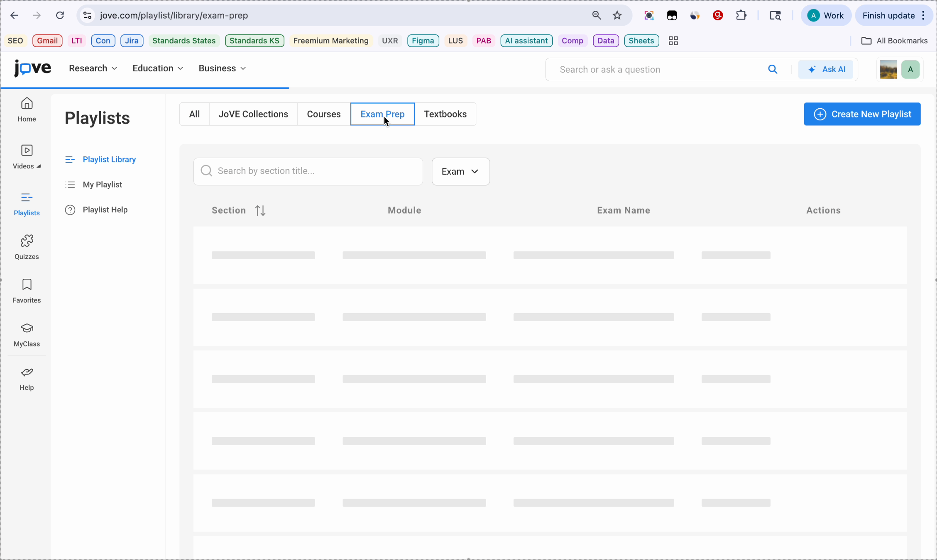Screen dimensions: 937x560
Task: Open Favorites in the left sidebar
Action: 27,291
